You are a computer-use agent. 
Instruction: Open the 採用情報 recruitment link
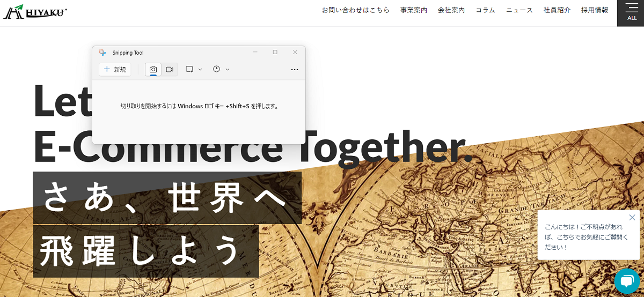point(594,10)
